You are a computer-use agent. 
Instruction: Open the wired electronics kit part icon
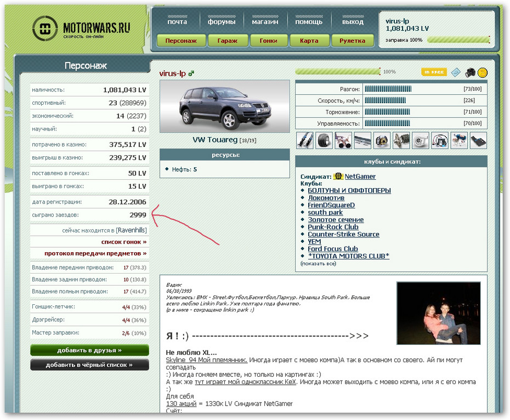coord(440,140)
